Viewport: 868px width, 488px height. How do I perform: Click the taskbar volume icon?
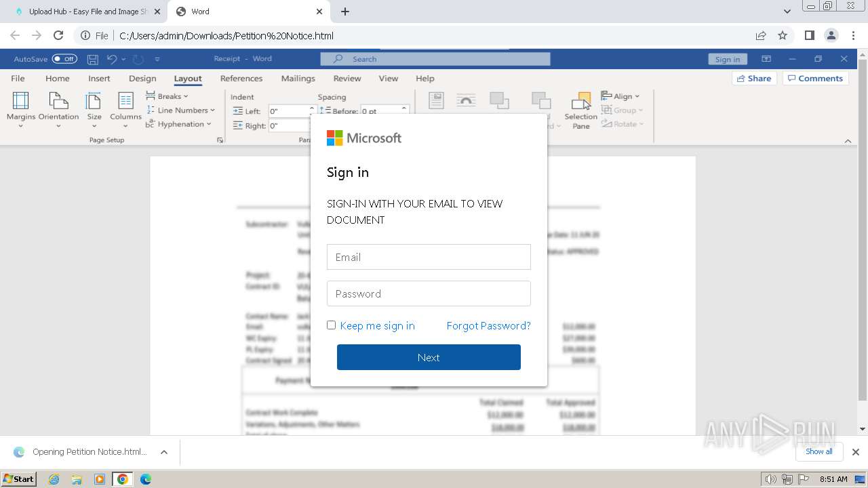pyautogui.click(x=771, y=479)
